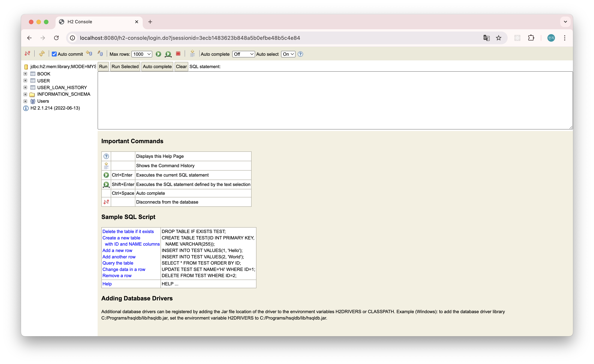The height and width of the screenshot is (364, 594).
Task: Expand the INFORMATION_SCHEMA node
Action: click(x=25, y=94)
